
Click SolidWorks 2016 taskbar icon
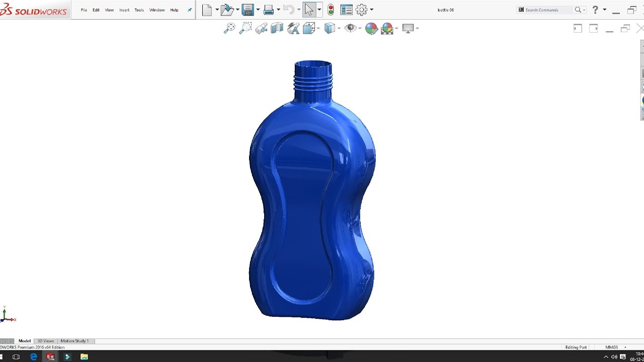(50, 356)
